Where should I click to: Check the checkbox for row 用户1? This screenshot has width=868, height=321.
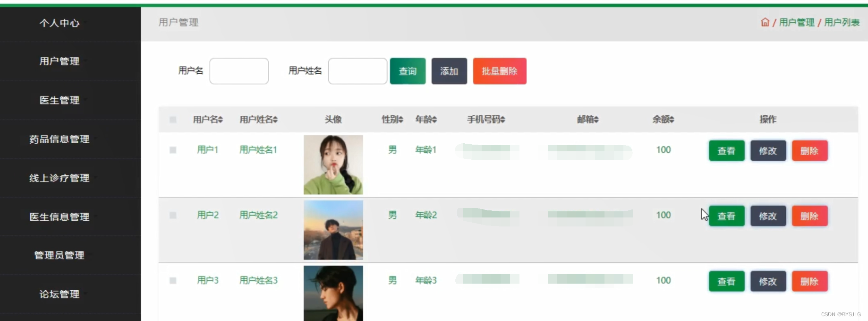coord(173,150)
